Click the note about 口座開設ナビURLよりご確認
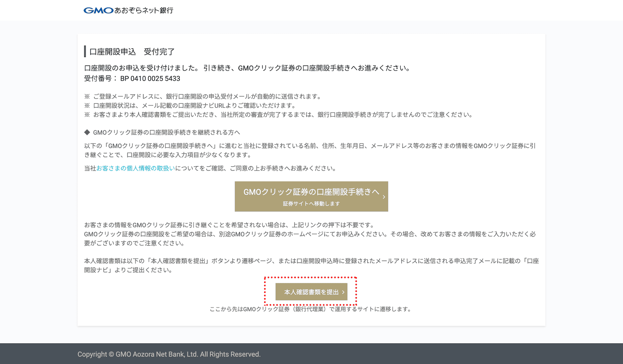Screen dimensions: 623x364 (191, 105)
